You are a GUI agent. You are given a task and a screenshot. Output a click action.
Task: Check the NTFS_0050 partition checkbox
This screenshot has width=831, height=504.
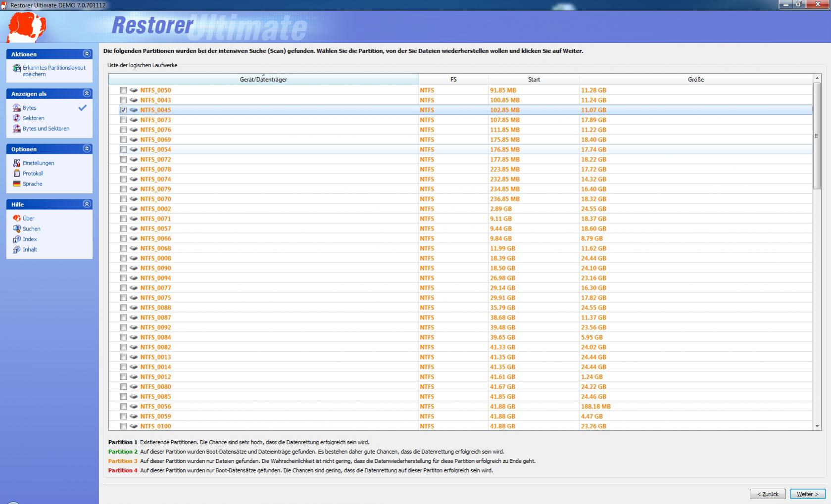point(123,90)
